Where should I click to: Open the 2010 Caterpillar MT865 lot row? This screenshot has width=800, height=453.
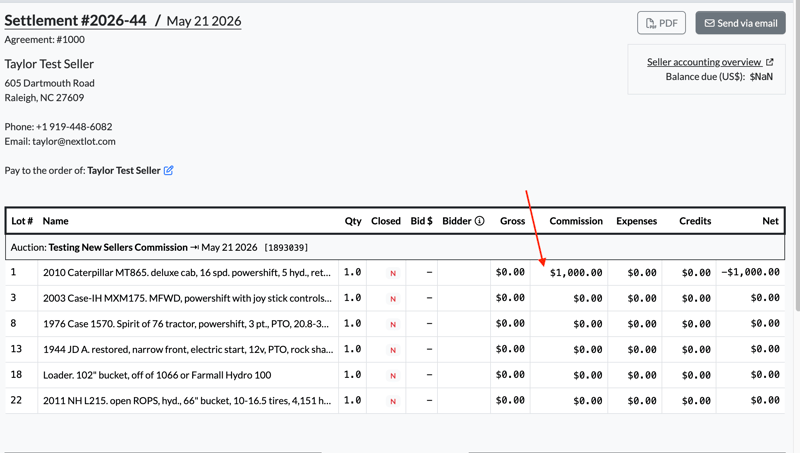(x=395, y=272)
